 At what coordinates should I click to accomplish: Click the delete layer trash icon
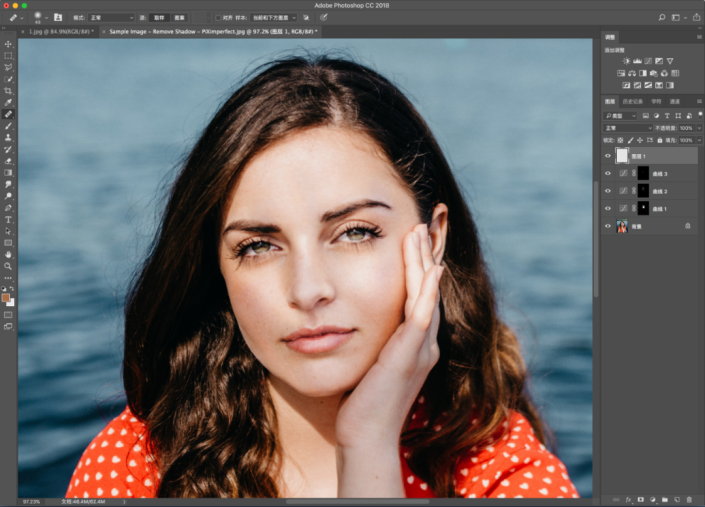click(690, 498)
